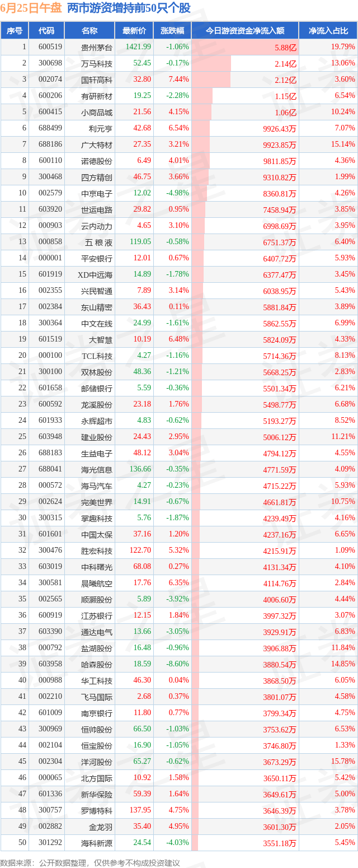
Task: Select stock name 江苏银行
Action: click(x=97, y=615)
